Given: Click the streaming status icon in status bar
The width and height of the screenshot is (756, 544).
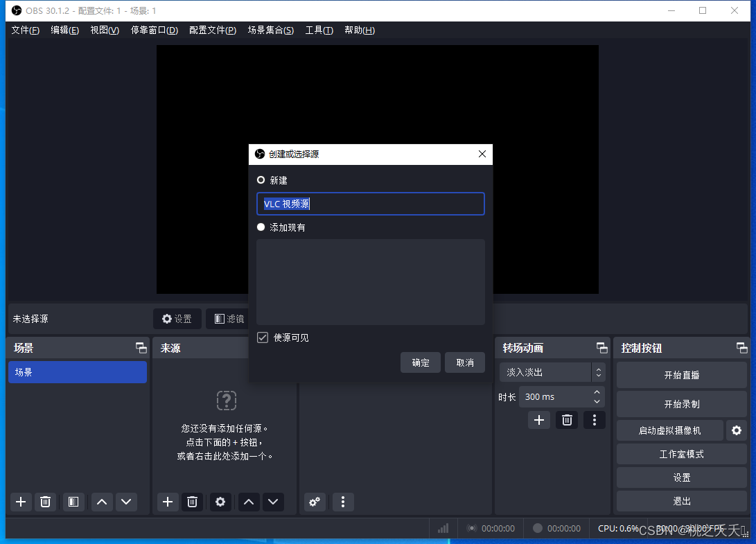Looking at the screenshot, I should (471, 529).
